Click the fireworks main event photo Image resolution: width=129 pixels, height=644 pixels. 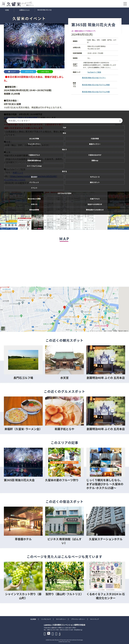[34, 46]
